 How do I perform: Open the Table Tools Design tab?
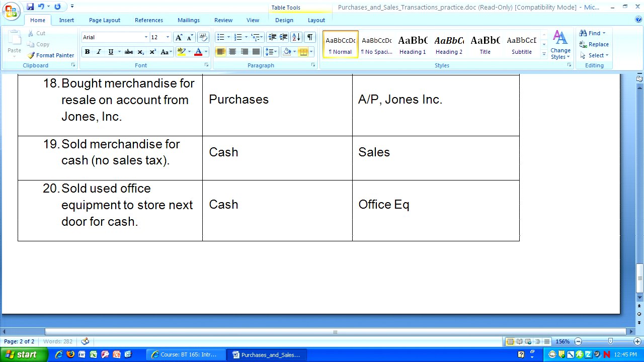click(x=284, y=20)
